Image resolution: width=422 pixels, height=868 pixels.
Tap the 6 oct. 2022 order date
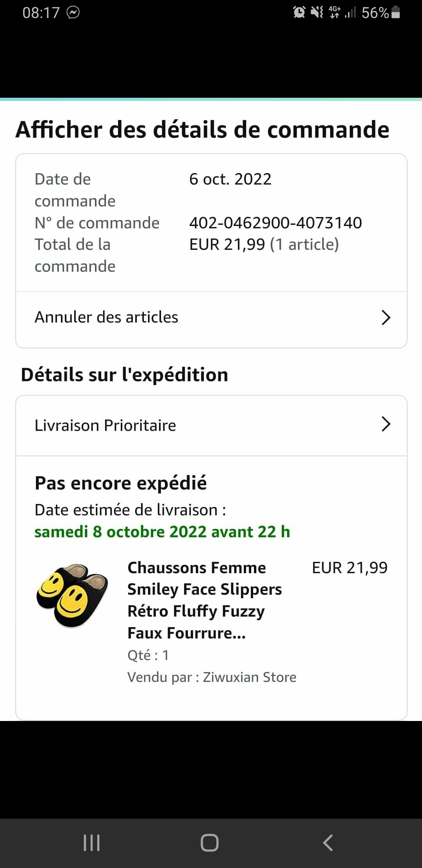tap(230, 179)
